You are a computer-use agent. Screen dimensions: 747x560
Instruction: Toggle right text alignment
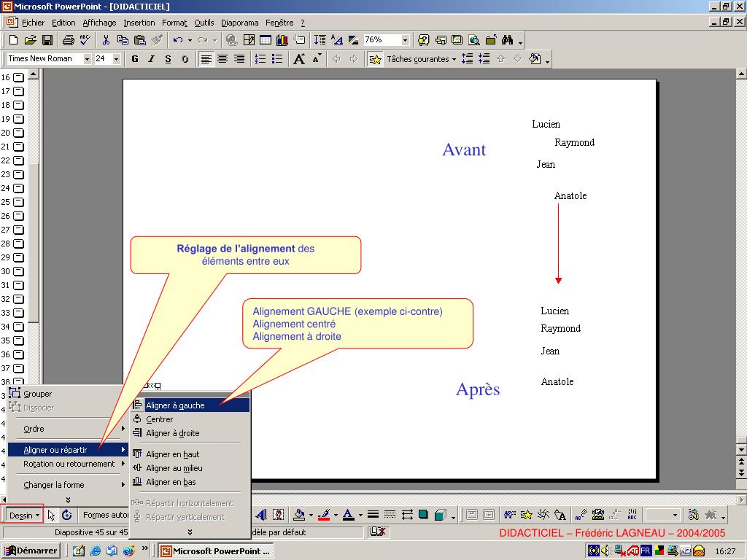tap(239, 59)
